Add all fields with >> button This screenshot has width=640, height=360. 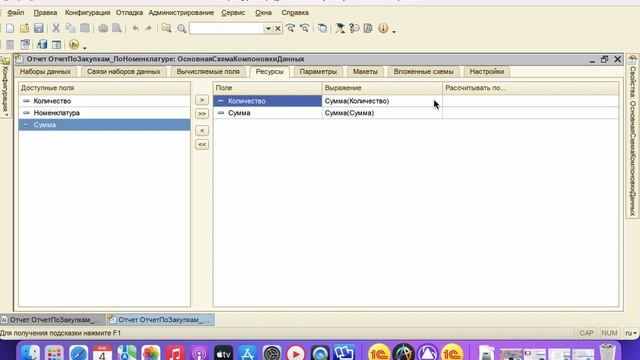pyautogui.click(x=202, y=113)
